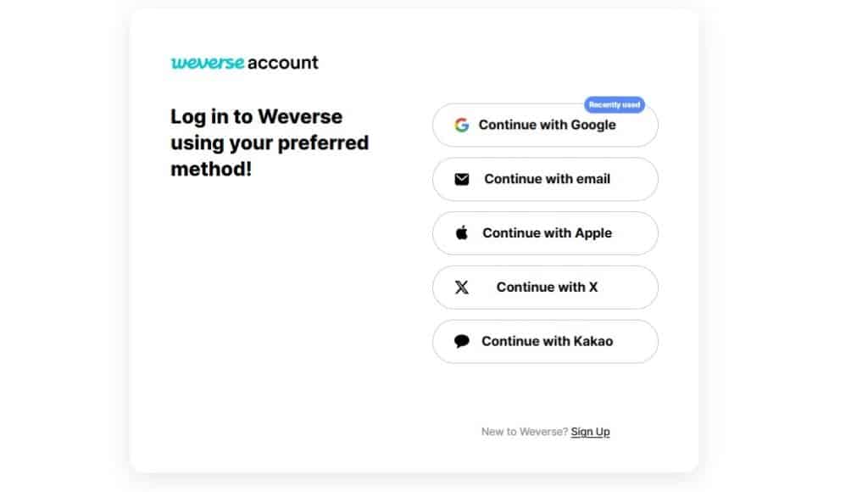Click the Google logo icon

pyautogui.click(x=461, y=124)
